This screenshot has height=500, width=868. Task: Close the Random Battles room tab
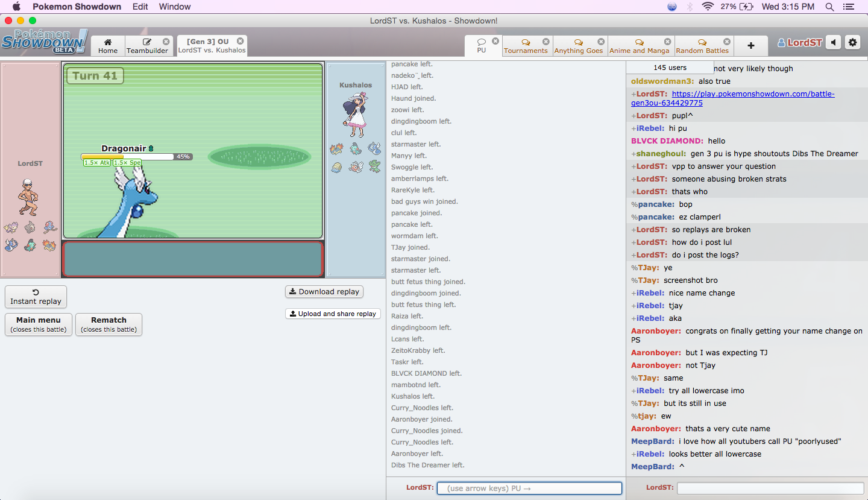pyautogui.click(x=727, y=42)
